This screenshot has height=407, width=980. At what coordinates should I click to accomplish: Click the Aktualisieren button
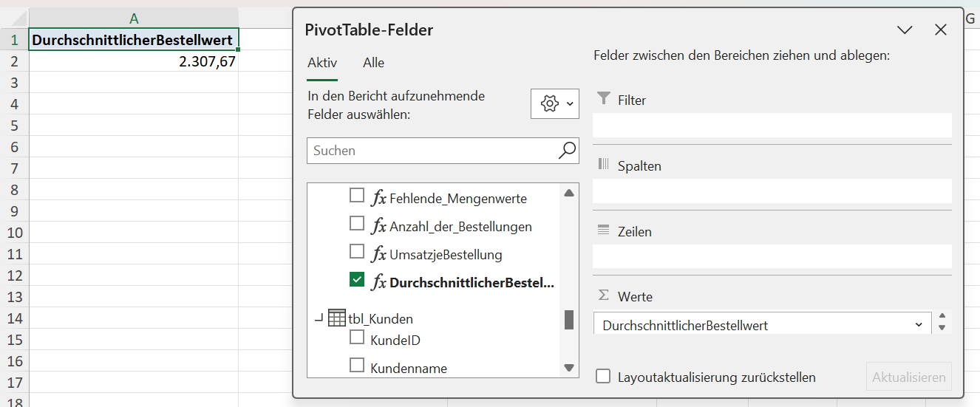(x=908, y=377)
